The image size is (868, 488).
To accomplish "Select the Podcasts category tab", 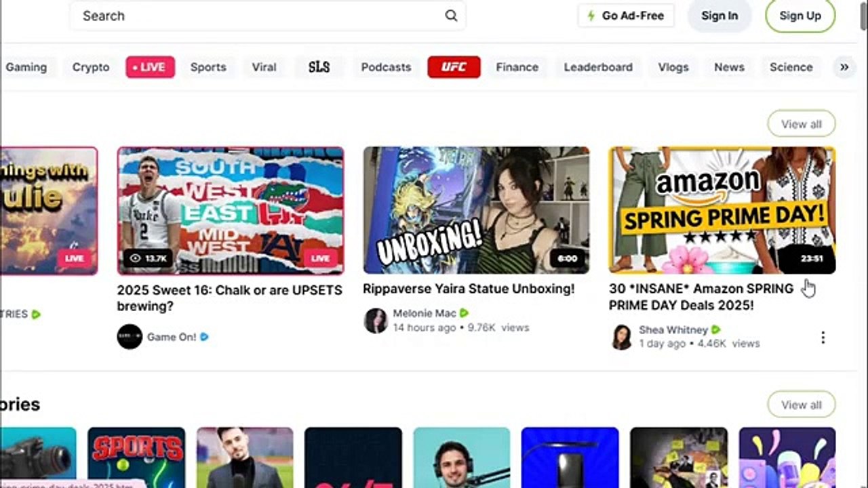I will tap(386, 67).
